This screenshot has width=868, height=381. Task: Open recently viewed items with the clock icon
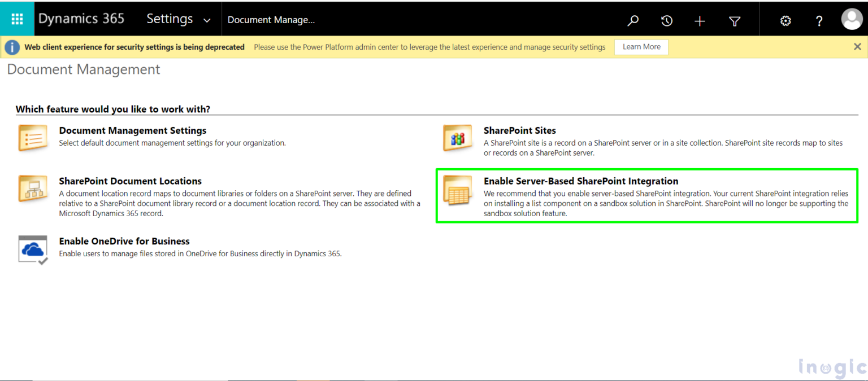667,20
